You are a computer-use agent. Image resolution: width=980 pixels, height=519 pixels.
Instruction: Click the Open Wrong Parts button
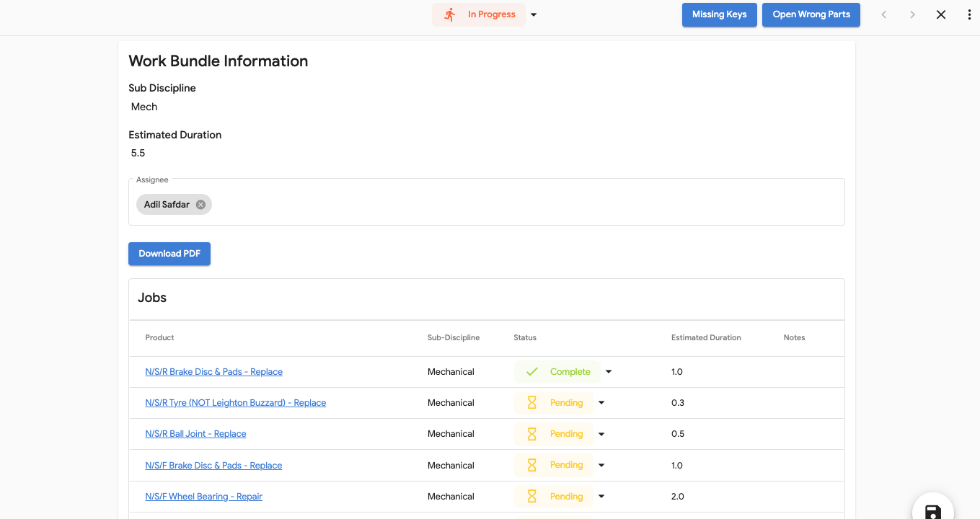point(811,14)
